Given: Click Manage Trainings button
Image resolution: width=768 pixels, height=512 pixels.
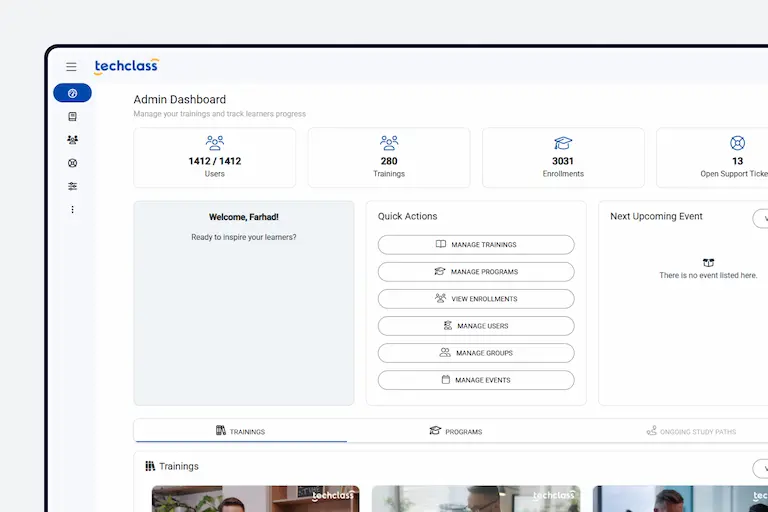Looking at the screenshot, I should point(476,244).
